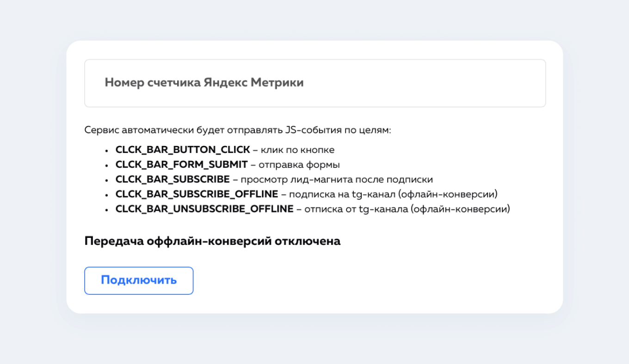This screenshot has height=364, width=629.
Task: Click the отправка формы description text
Action: coord(301,164)
